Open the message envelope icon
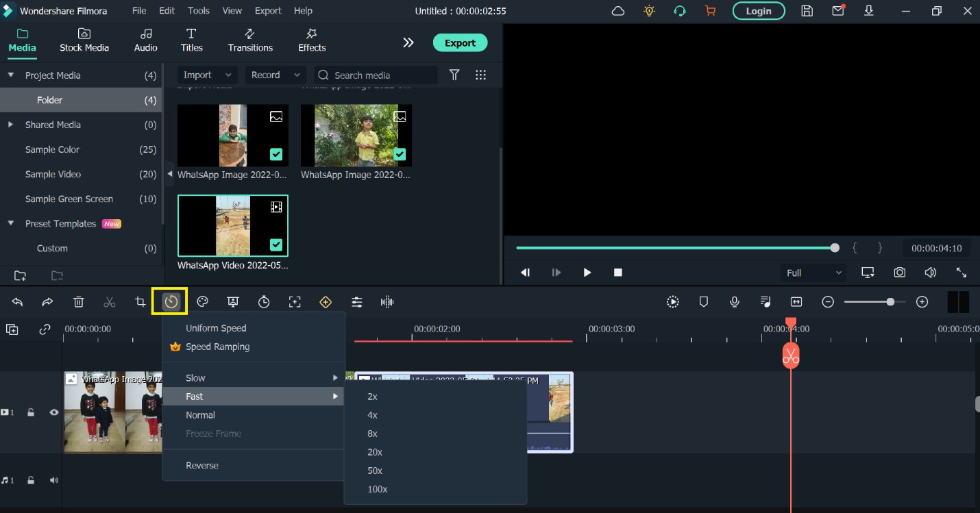Viewport: 980px width, 513px height. [x=838, y=11]
